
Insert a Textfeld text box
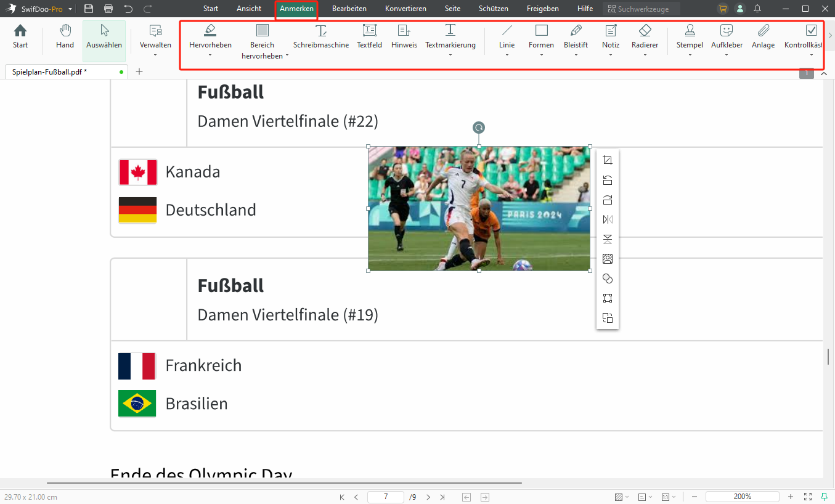click(x=370, y=37)
